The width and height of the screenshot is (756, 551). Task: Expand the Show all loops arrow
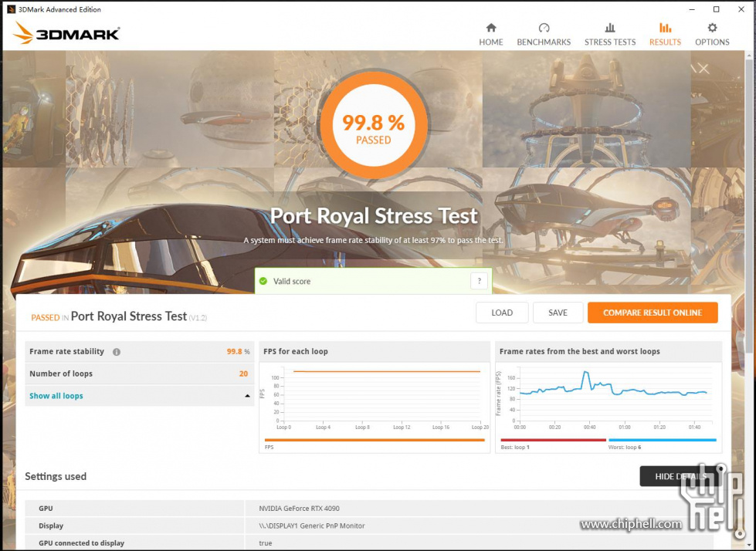click(247, 396)
